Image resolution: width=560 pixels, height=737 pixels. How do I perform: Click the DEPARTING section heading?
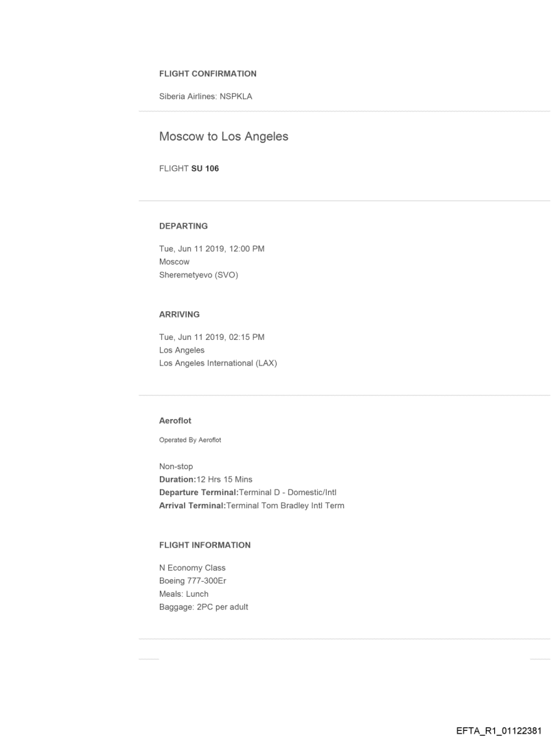pyautogui.click(x=183, y=225)
